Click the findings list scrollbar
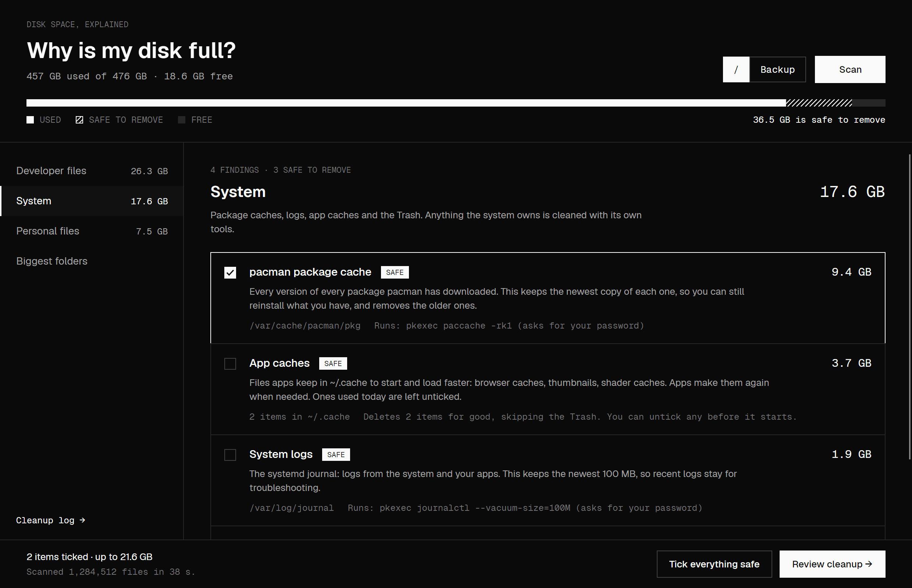Viewport: 912px width, 588px height. click(909, 306)
